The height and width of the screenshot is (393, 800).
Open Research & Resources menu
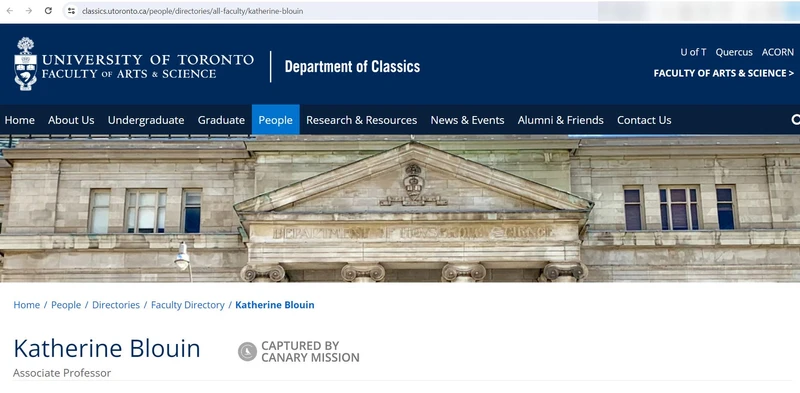362,120
